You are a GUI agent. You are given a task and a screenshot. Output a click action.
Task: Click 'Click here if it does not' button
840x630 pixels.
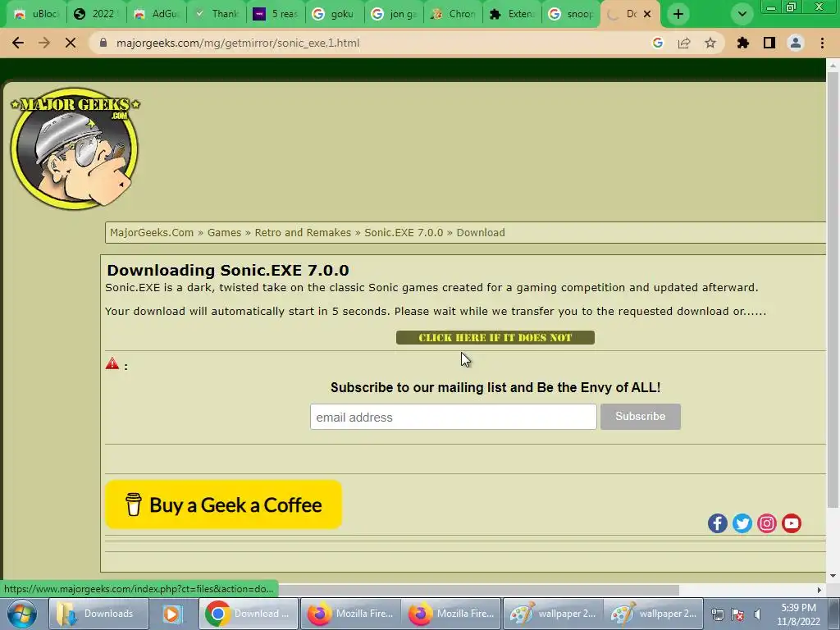click(x=495, y=337)
